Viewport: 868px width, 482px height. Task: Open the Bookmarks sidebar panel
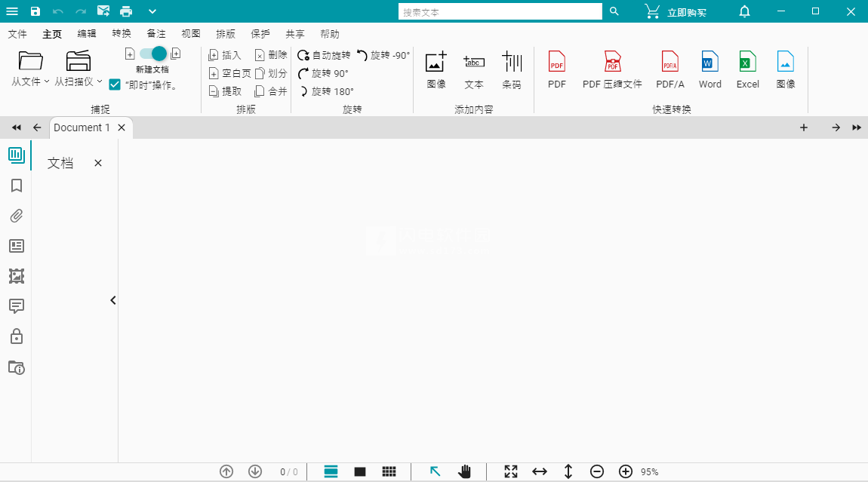pos(16,186)
